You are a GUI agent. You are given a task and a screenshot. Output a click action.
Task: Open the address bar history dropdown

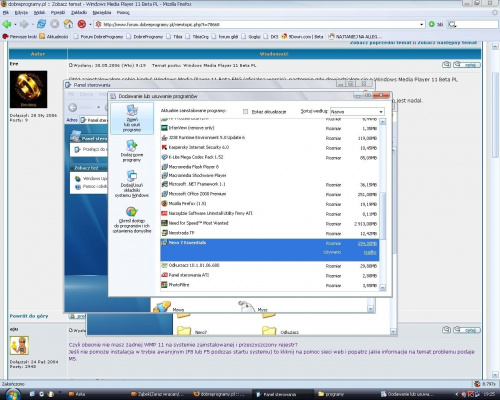point(422,24)
